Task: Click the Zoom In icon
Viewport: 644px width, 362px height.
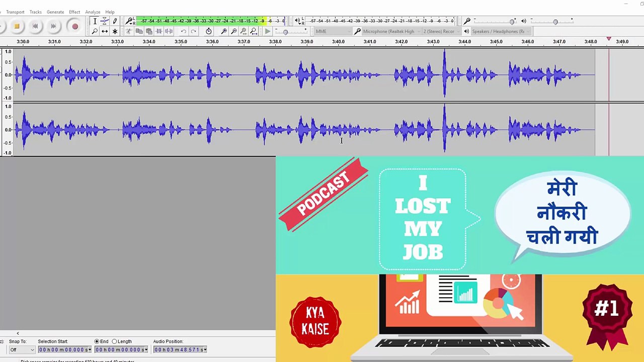Action: click(x=224, y=31)
